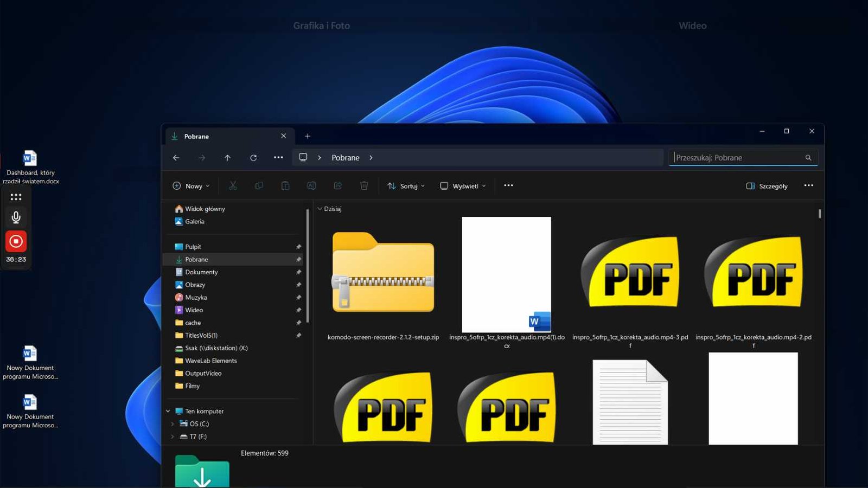Close the Pobrane tab
Screen dimensions: 868x488
tap(283, 136)
